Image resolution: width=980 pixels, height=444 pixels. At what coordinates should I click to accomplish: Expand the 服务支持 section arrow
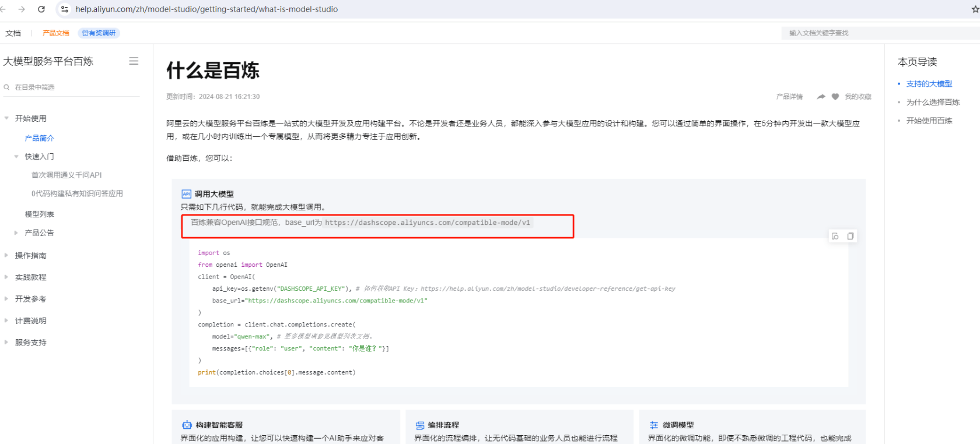click(6, 343)
